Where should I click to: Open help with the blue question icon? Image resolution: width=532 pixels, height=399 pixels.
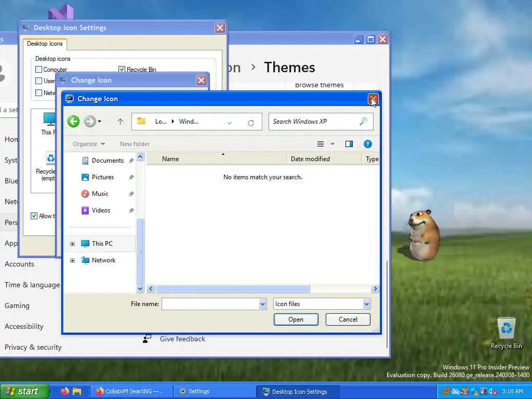point(367,144)
